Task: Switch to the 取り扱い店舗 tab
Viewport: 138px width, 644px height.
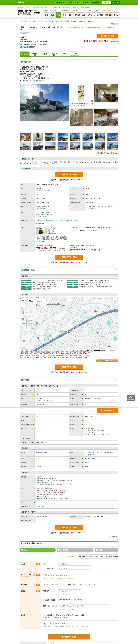Action: click(54, 54)
